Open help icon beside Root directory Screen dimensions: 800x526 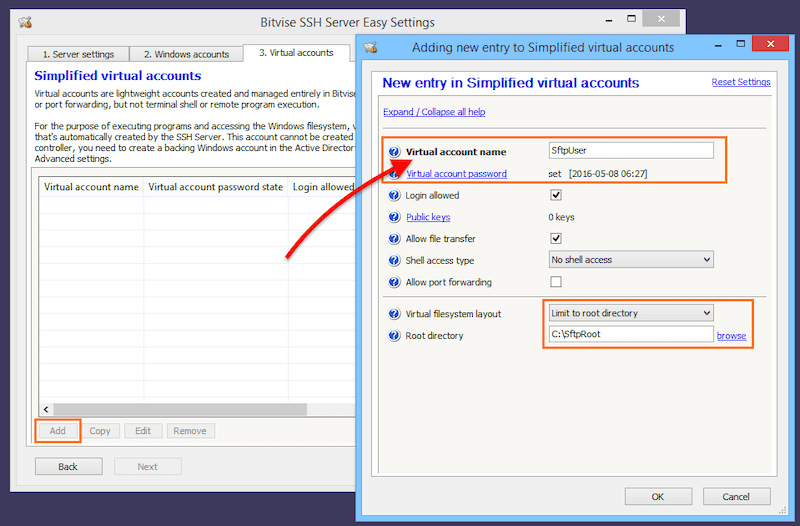tap(394, 336)
